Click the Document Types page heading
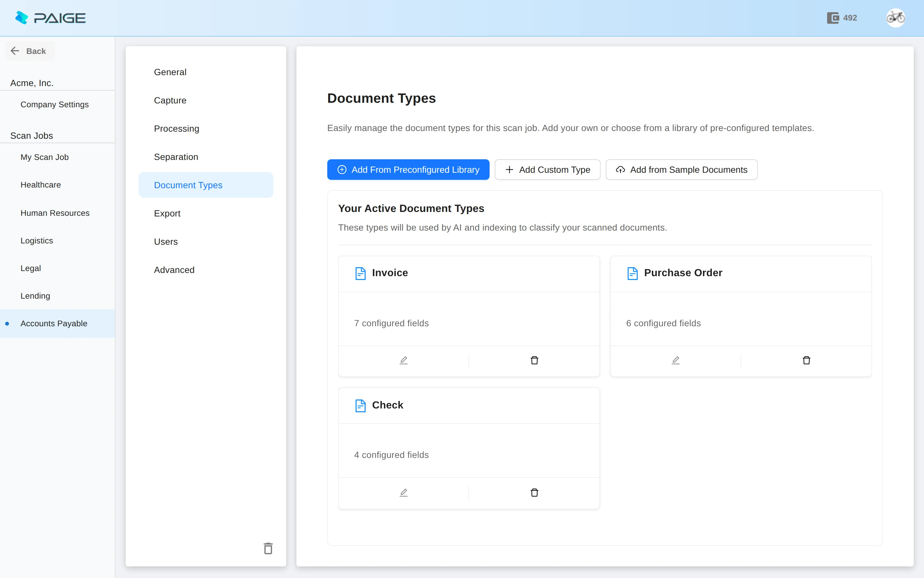924x578 pixels. (x=381, y=98)
